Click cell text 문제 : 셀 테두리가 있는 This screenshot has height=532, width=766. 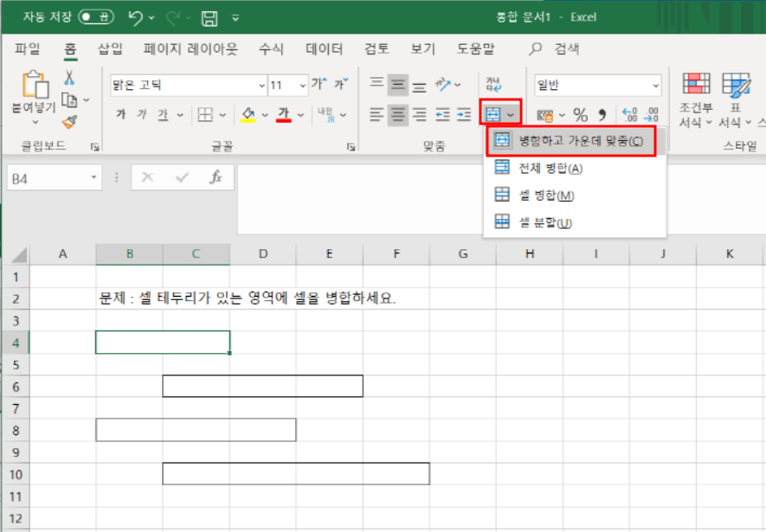click(171, 298)
